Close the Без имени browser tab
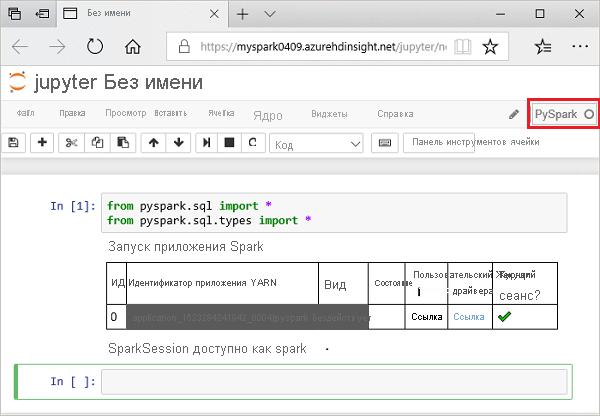 point(214,14)
